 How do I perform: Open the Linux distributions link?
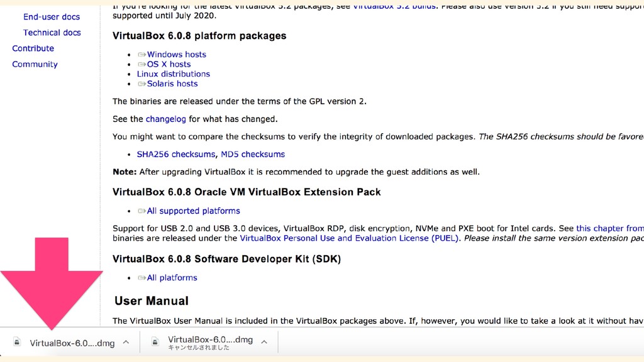tap(174, 74)
